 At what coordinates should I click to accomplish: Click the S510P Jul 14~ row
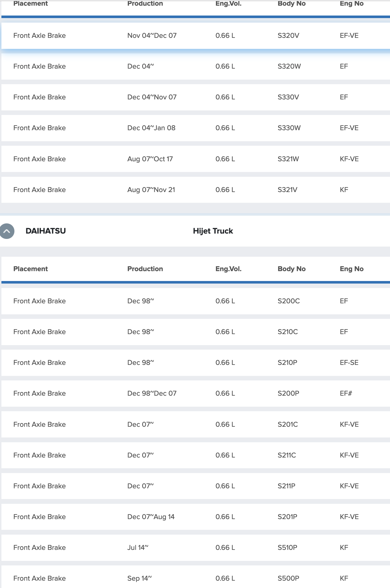pos(196,548)
